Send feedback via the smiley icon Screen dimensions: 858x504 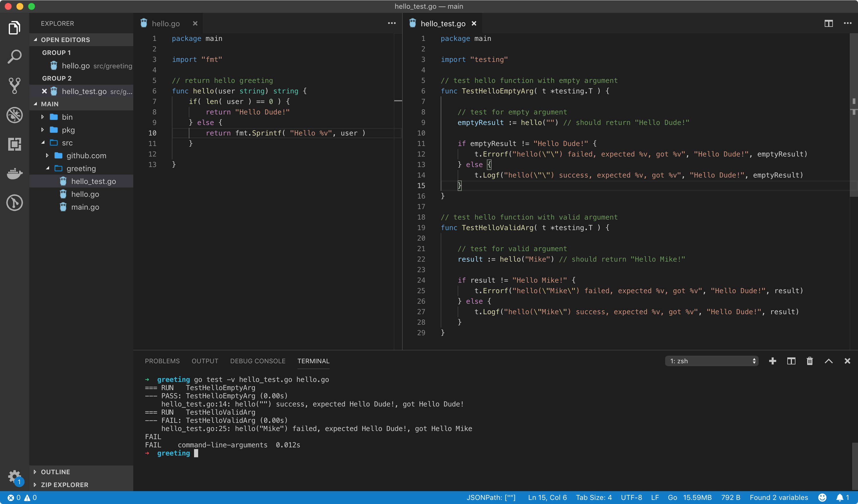tap(823, 498)
